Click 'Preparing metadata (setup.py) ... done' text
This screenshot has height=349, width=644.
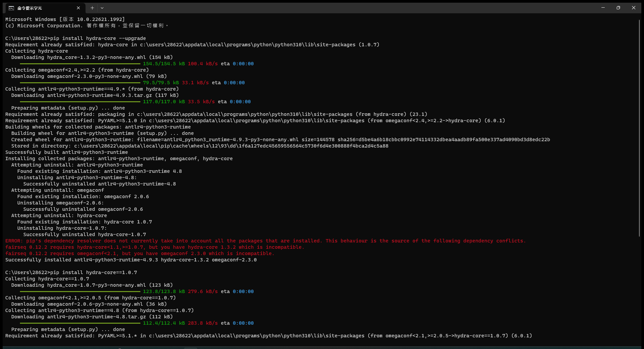pyautogui.click(x=68, y=108)
